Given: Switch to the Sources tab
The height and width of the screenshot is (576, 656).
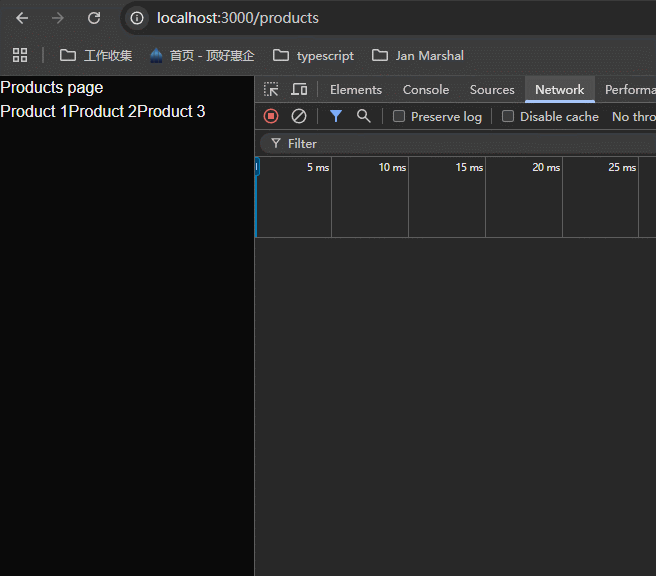Looking at the screenshot, I should tap(492, 90).
